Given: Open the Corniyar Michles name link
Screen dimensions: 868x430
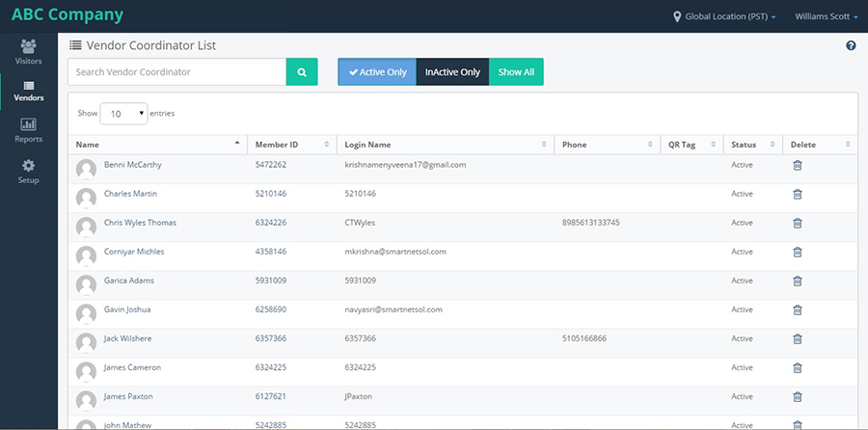Looking at the screenshot, I should pos(134,252).
